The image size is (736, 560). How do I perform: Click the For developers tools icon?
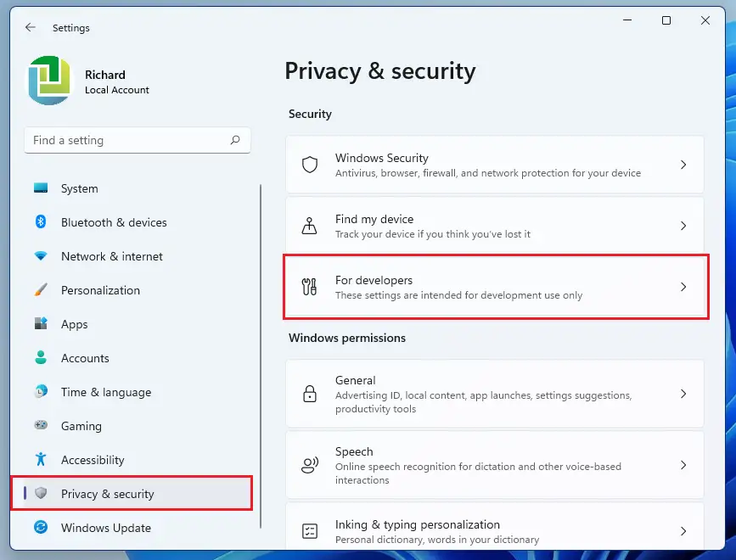[x=310, y=287]
